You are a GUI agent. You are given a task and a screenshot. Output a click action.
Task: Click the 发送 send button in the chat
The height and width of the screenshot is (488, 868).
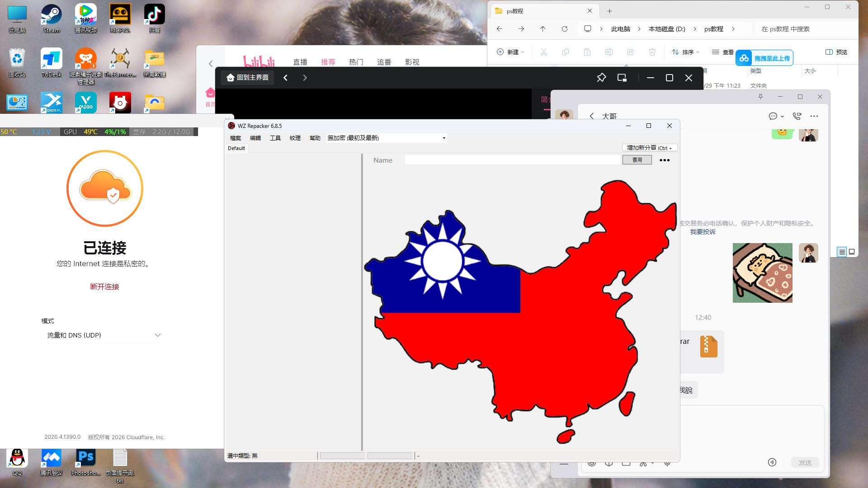coord(805,462)
